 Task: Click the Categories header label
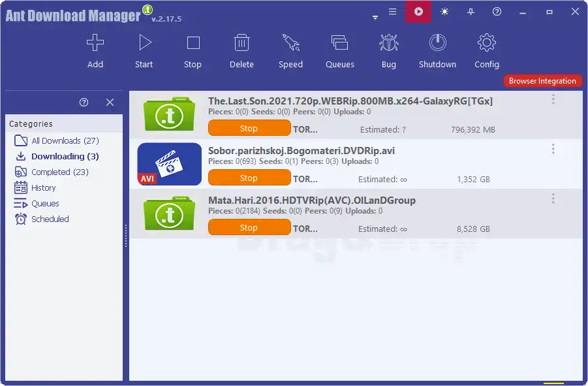pyautogui.click(x=31, y=124)
